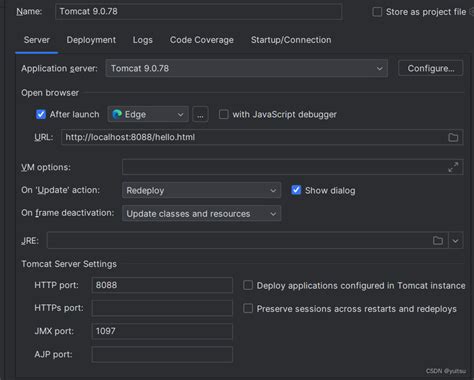Open the folder icon in URL field
The height and width of the screenshot is (380, 474).
coord(453,137)
